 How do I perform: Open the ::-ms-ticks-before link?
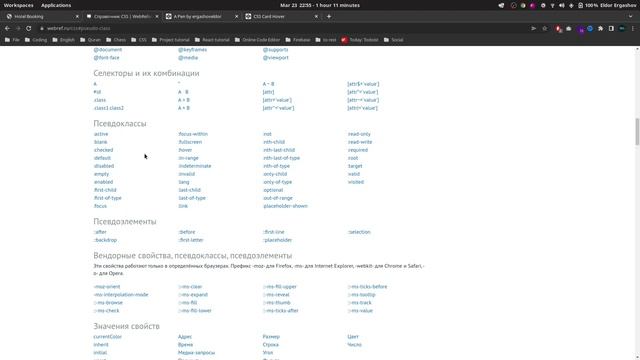pos(367,287)
